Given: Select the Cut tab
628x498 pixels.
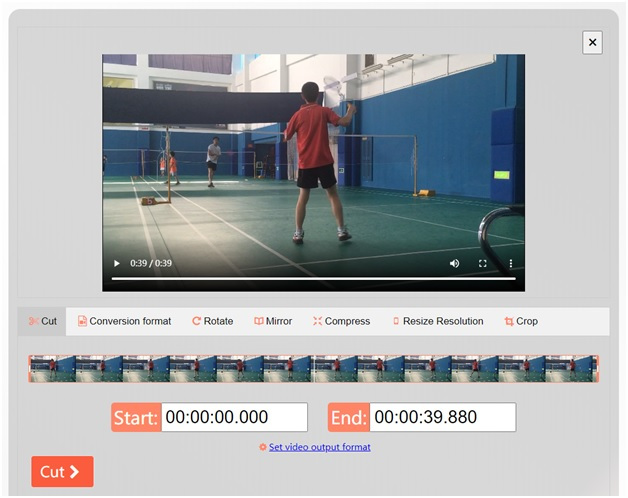Looking at the screenshot, I should [42, 321].
